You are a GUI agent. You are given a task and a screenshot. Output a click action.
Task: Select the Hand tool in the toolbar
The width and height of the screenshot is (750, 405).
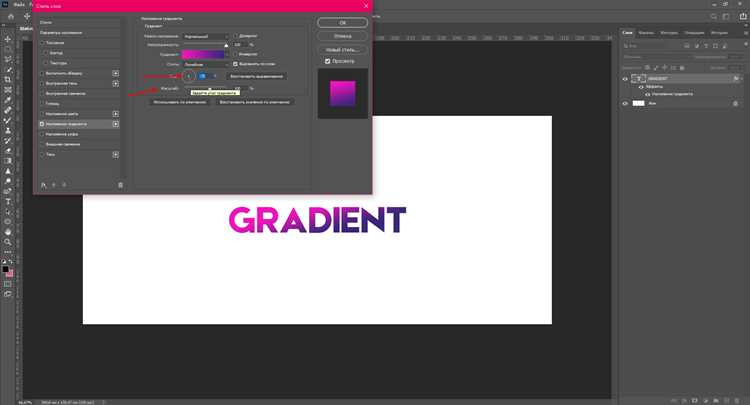[8, 232]
